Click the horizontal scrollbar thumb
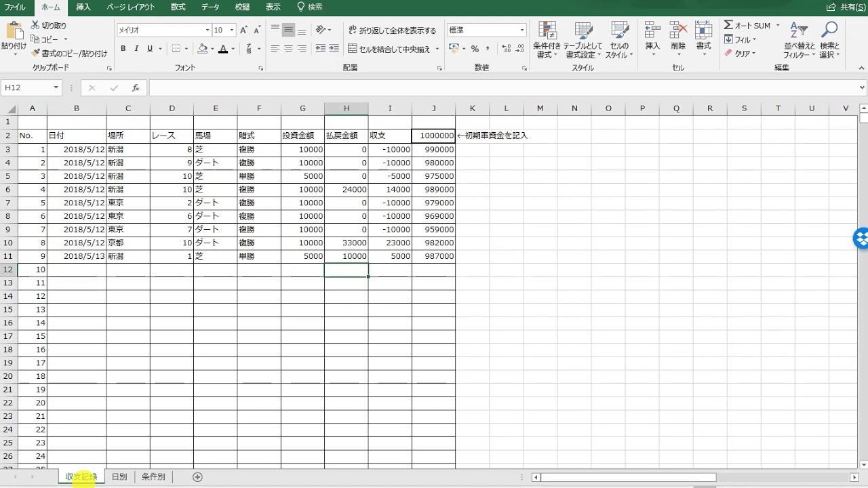 click(x=628, y=477)
